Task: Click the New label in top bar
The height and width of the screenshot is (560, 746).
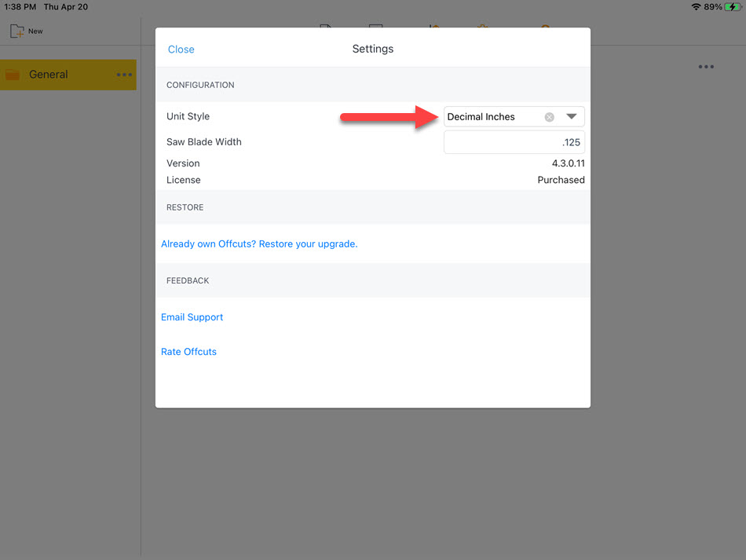Action: tap(35, 31)
